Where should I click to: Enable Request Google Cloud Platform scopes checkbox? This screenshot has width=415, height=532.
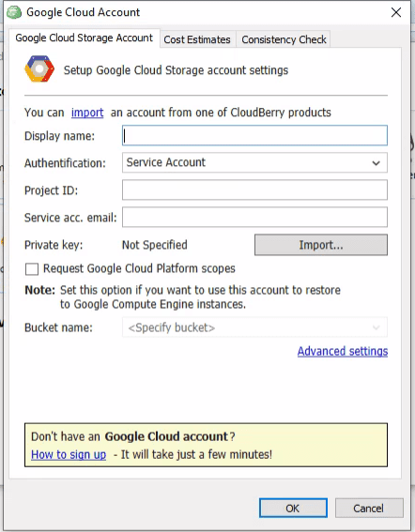[x=32, y=269]
